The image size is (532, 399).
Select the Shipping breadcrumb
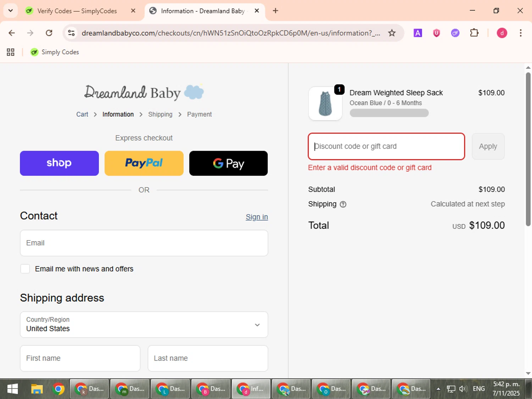[x=160, y=114]
